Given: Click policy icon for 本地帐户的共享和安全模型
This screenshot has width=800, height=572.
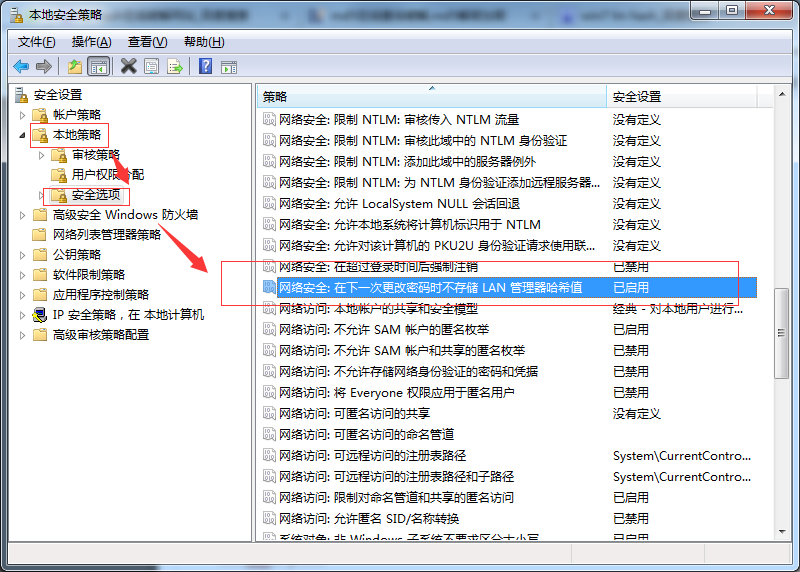Looking at the screenshot, I should (269, 309).
